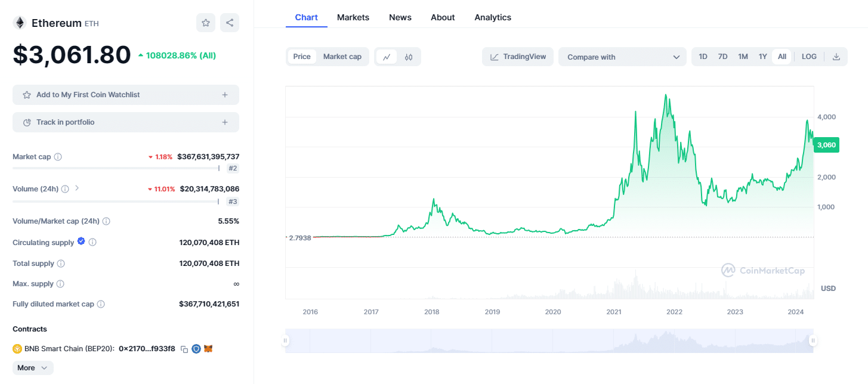Set the chart range to All
This screenshot has height=384, width=868.
[x=782, y=57]
